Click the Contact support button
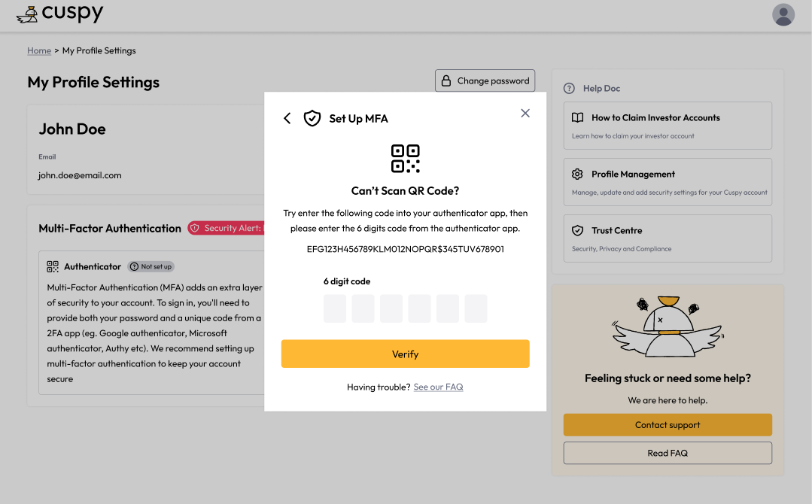This screenshot has height=504, width=812. click(x=668, y=425)
